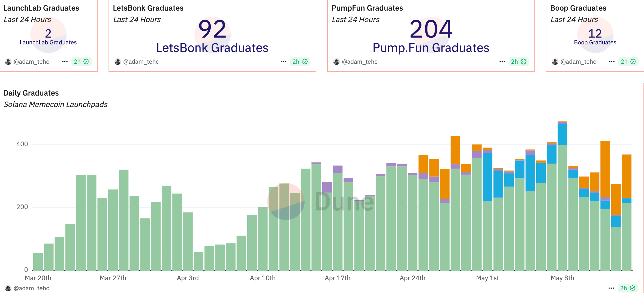Open Daily Graduates chart options menu
The image size is (644, 293).
(611, 288)
